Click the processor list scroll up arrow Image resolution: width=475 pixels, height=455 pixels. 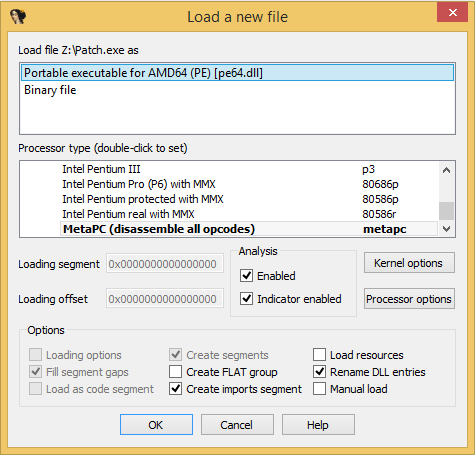[446, 170]
